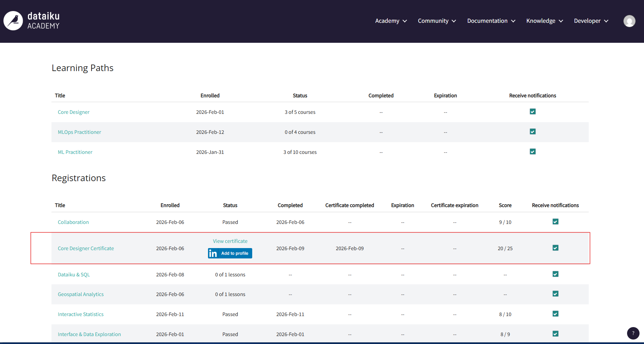Image resolution: width=644 pixels, height=344 pixels.
Task: Toggle notifications for Collaboration course
Action: pos(556,222)
